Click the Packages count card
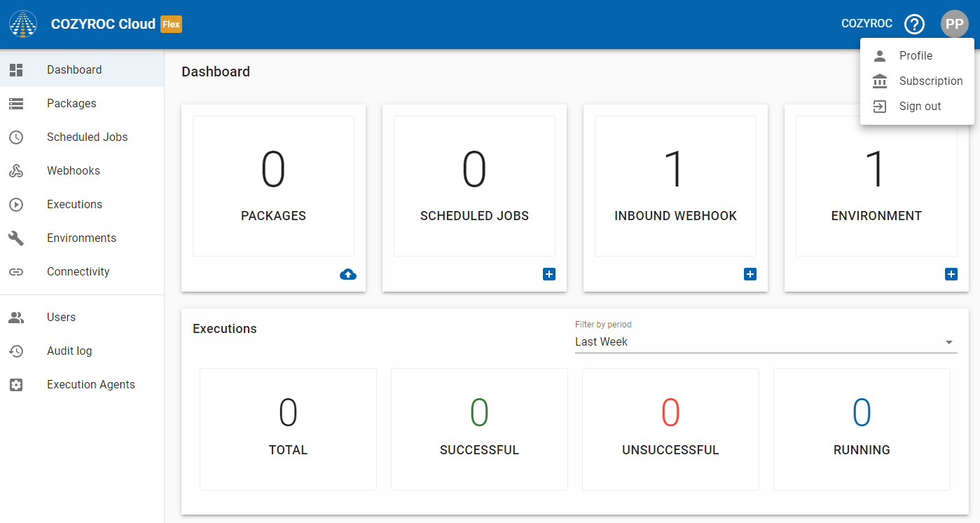The height and width of the screenshot is (523, 980). pos(273,186)
